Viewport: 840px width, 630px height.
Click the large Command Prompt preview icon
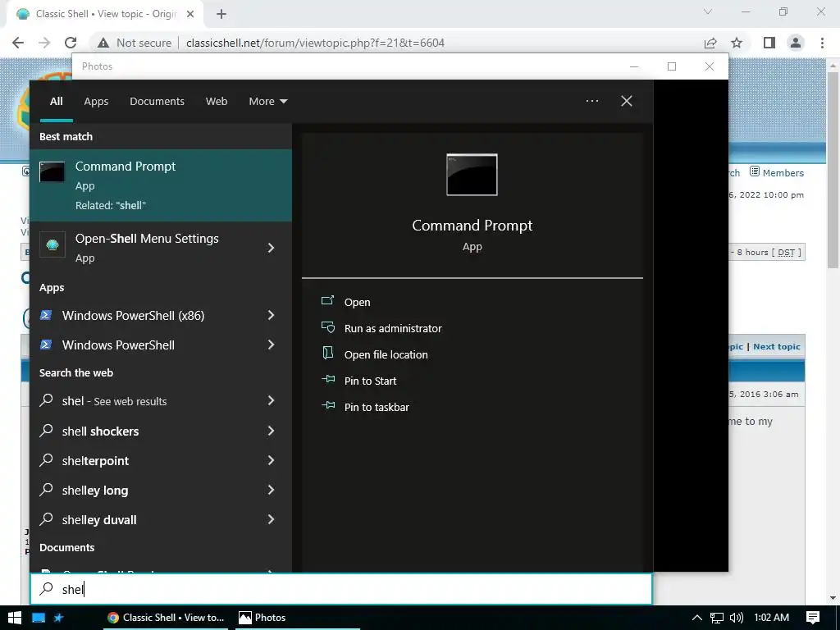pyautogui.click(x=472, y=175)
